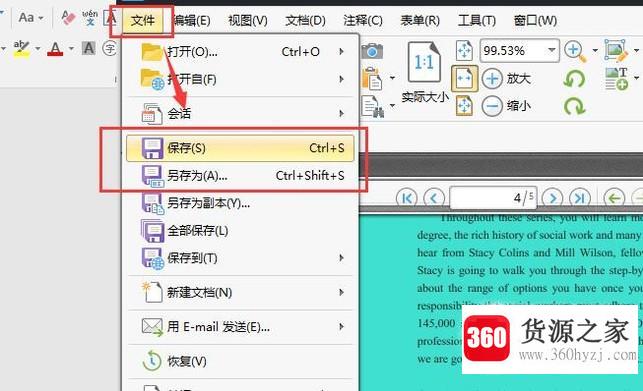Go to the next page

pyautogui.click(x=552, y=198)
